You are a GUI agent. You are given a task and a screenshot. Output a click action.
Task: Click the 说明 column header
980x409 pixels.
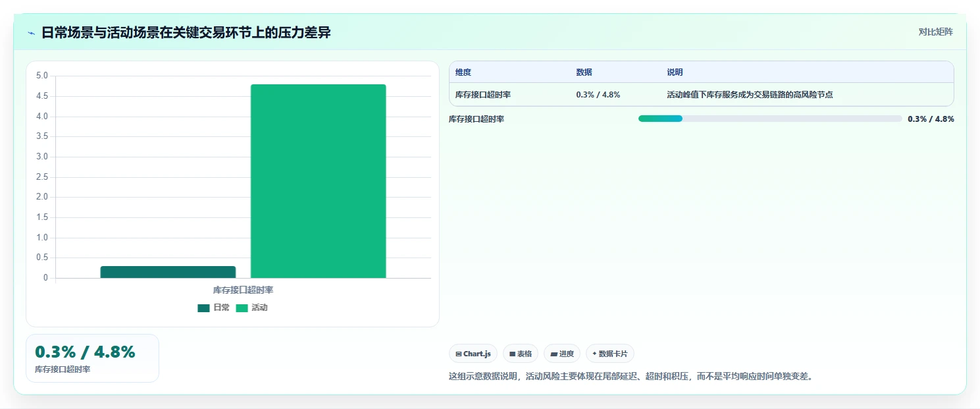click(x=675, y=72)
